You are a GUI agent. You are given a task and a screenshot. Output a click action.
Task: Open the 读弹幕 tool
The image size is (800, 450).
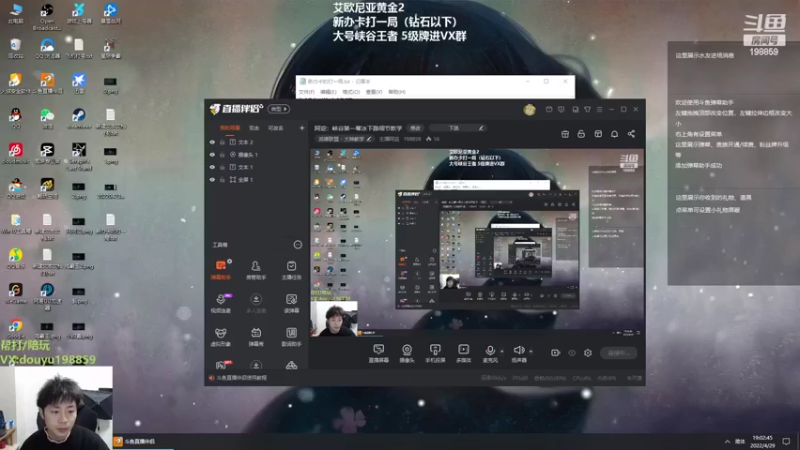point(291,303)
